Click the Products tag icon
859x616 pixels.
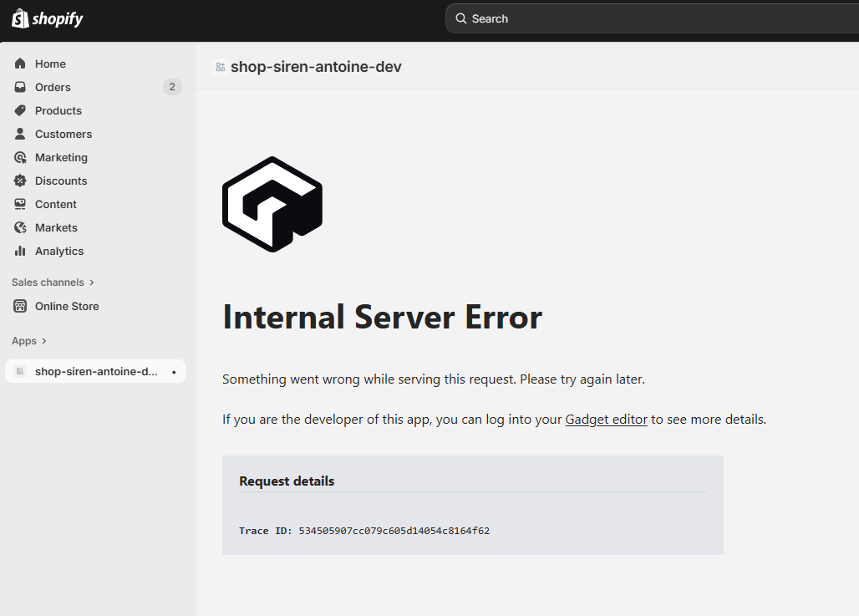point(20,110)
